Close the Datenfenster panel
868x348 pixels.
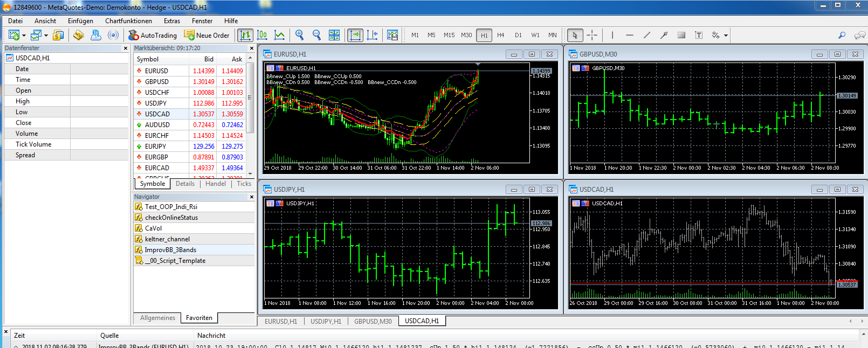pos(126,48)
